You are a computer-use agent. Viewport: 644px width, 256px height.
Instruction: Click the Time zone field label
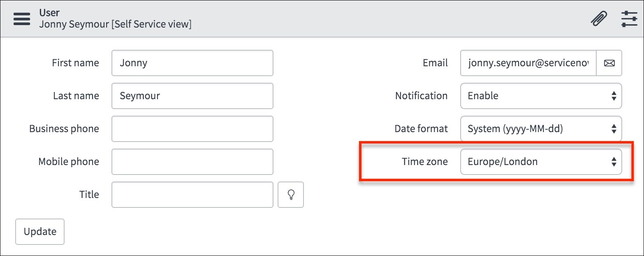click(425, 162)
